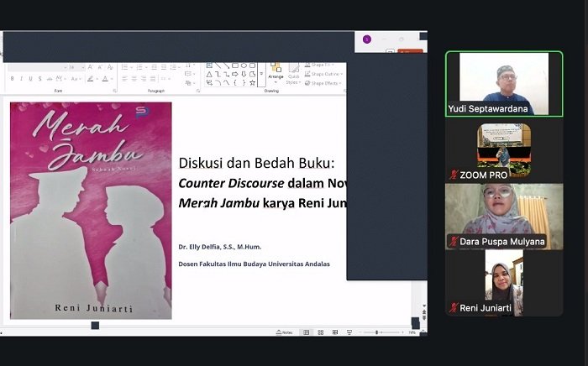
Task: Toggle the Notes pane
Action: point(284,332)
